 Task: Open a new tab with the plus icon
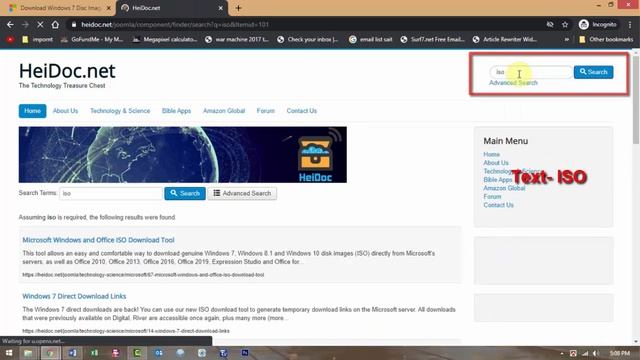point(238,8)
